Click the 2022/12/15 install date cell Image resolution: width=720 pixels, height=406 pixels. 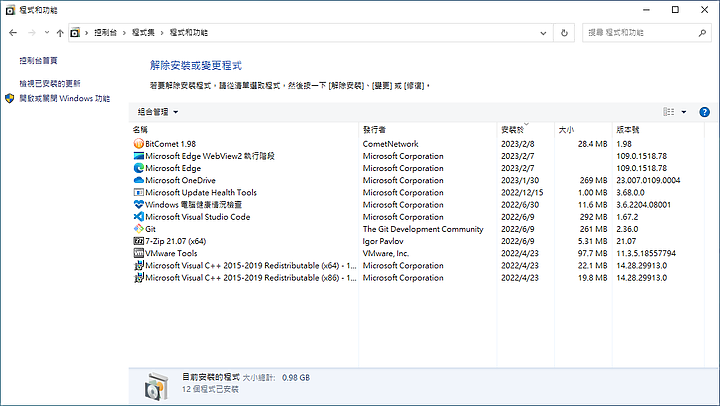pyautogui.click(x=522, y=192)
